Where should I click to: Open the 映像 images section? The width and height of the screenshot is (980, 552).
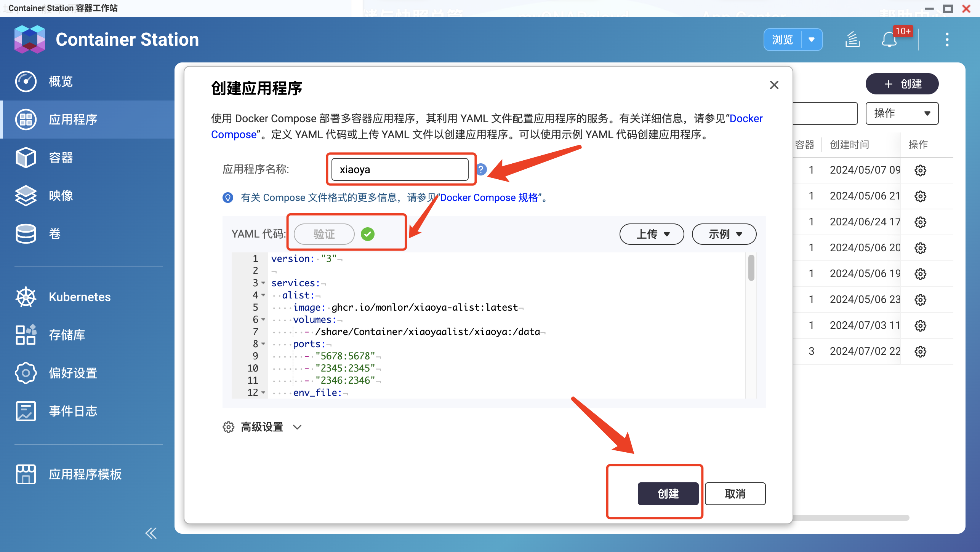[87, 195]
